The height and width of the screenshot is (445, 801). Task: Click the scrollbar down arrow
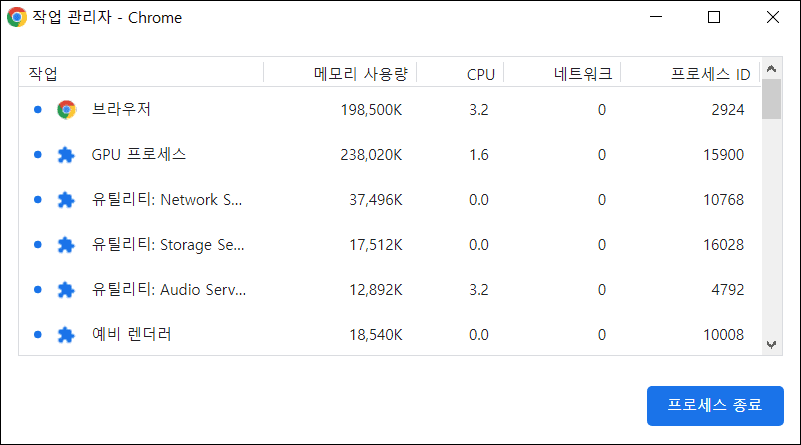click(771, 345)
